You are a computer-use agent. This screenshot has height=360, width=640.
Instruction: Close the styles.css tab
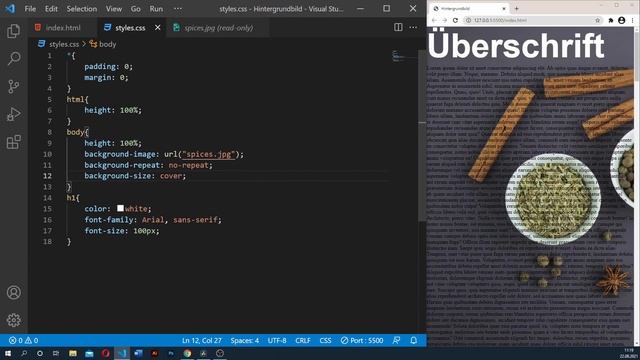click(x=158, y=27)
